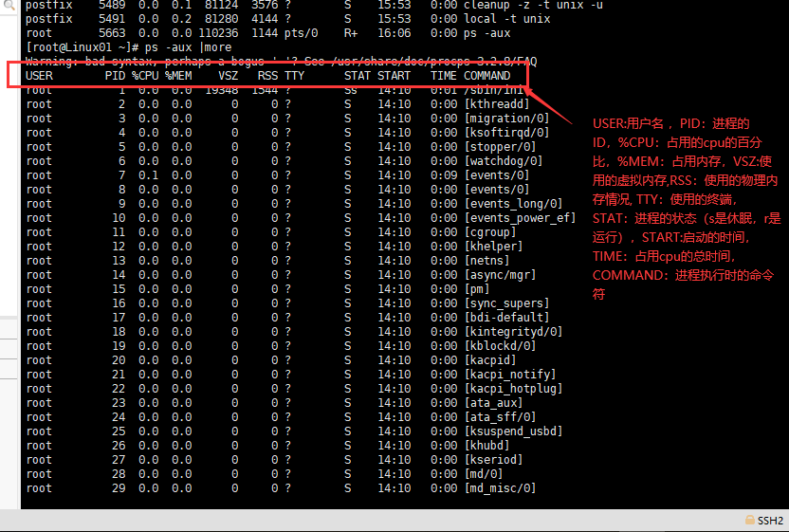Image resolution: width=789 pixels, height=532 pixels.
Task: Click the [ksuspend_usbd] process name
Action: [514, 431]
